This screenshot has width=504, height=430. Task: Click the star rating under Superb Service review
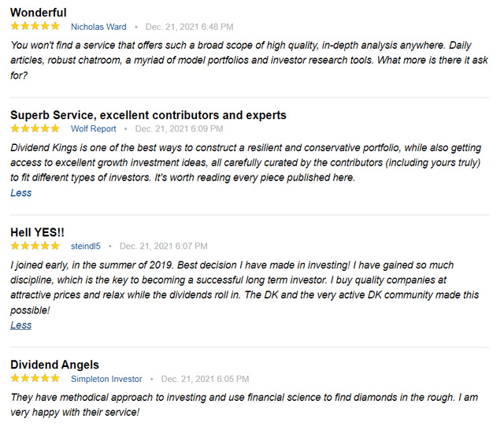point(35,128)
